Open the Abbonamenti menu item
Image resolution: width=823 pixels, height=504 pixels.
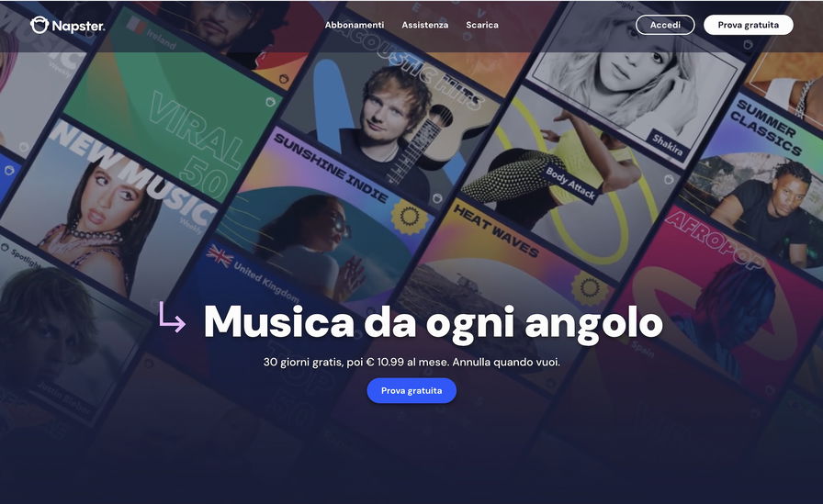[355, 25]
